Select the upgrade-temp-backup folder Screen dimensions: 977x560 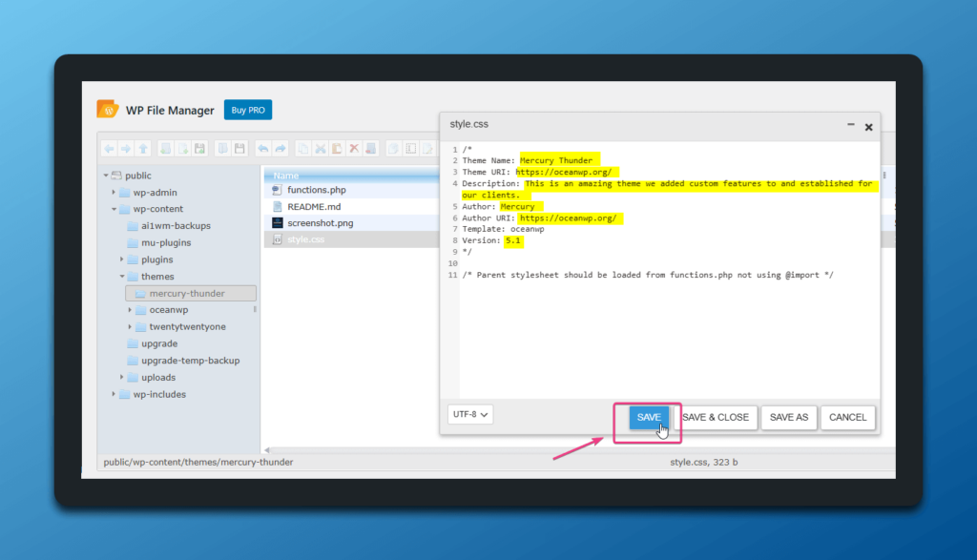pos(190,360)
